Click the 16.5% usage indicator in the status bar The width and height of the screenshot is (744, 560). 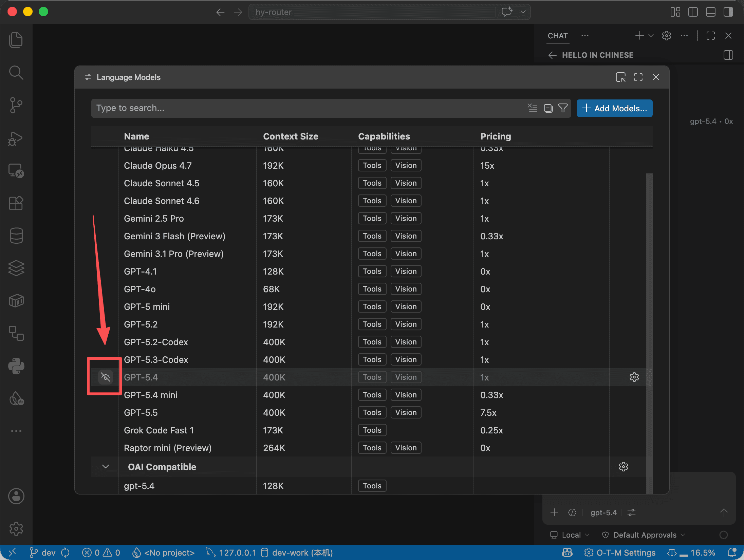click(691, 553)
